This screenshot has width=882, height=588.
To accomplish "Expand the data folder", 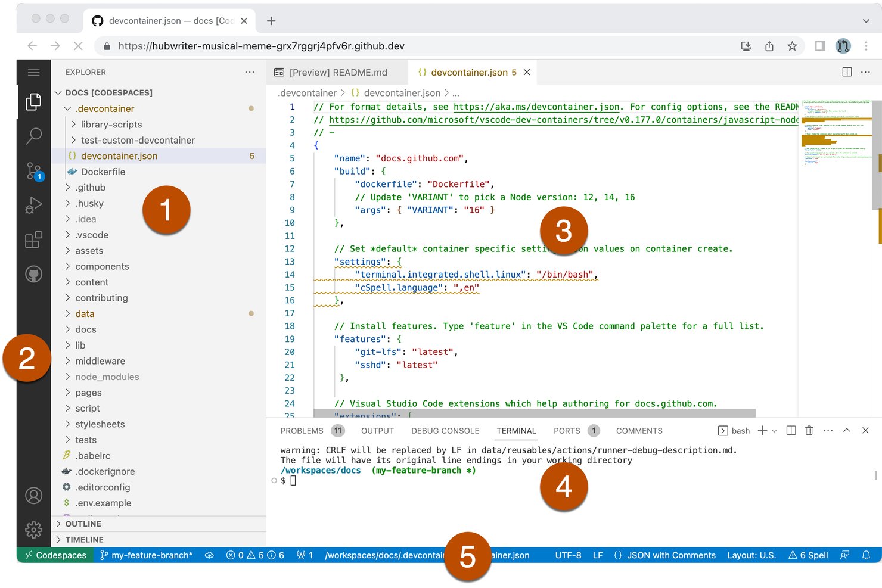I will pos(159,314).
